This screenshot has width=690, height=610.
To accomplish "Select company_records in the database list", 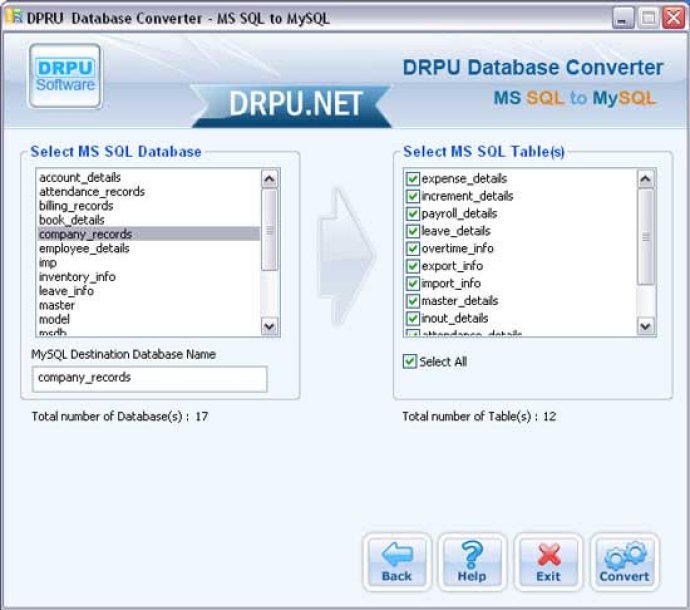I will pyautogui.click(x=149, y=234).
